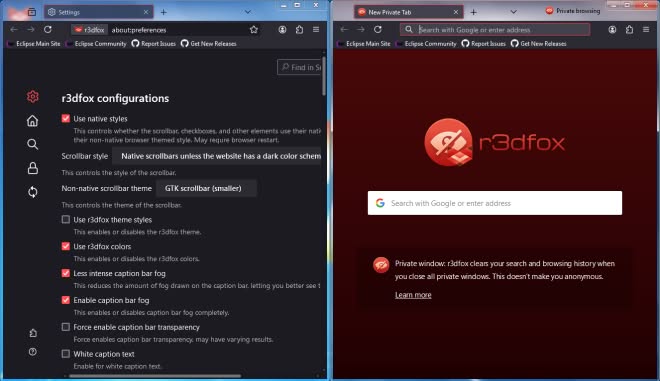This screenshot has width=660, height=381.
Task: Open a new tab in the Settings window
Action: tap(164, 12)
